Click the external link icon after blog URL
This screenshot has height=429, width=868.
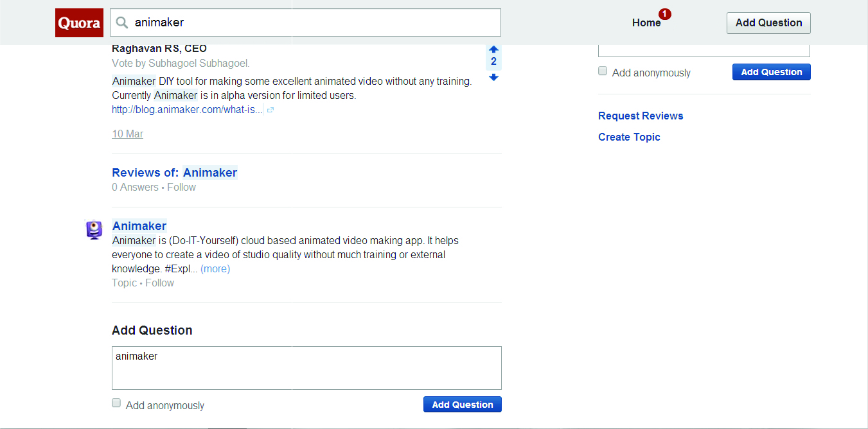(x=270, y=110)
